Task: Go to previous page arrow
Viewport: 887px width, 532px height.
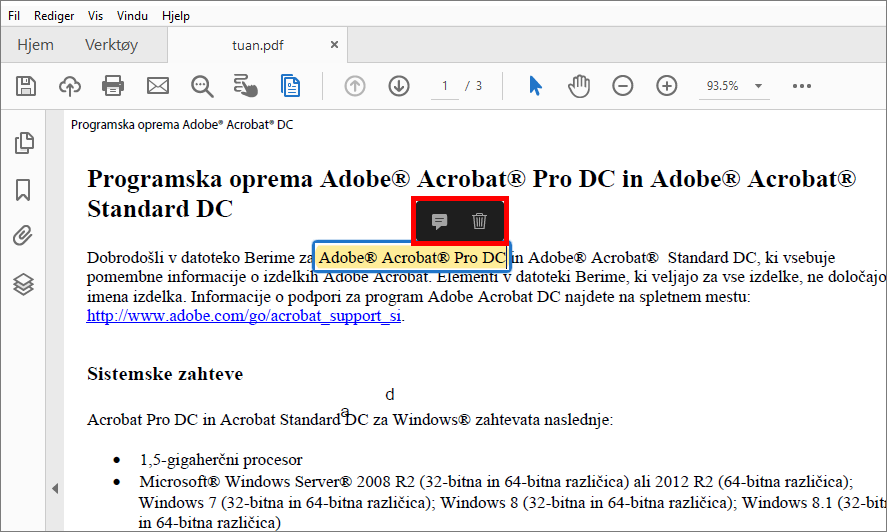Action: [355, 86]
